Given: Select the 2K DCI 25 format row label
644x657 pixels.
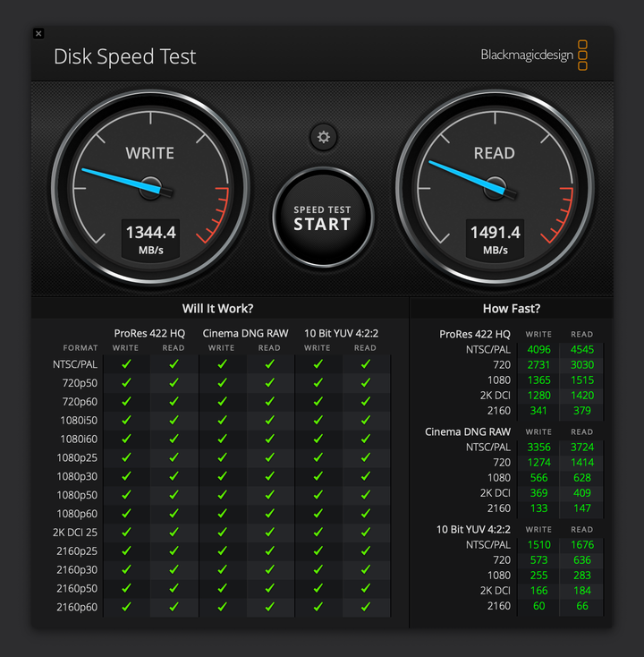Looking at the screenshot, I should (x=75, y=533).
